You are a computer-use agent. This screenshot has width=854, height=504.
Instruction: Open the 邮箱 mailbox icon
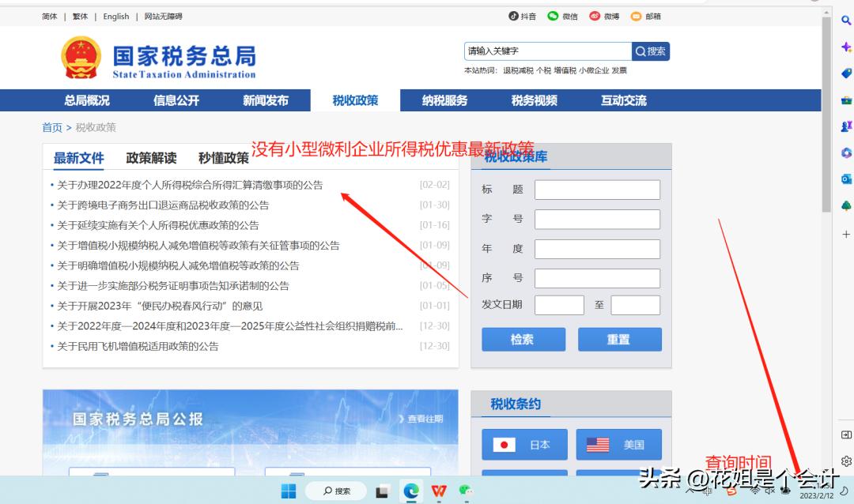coord(637,16)
